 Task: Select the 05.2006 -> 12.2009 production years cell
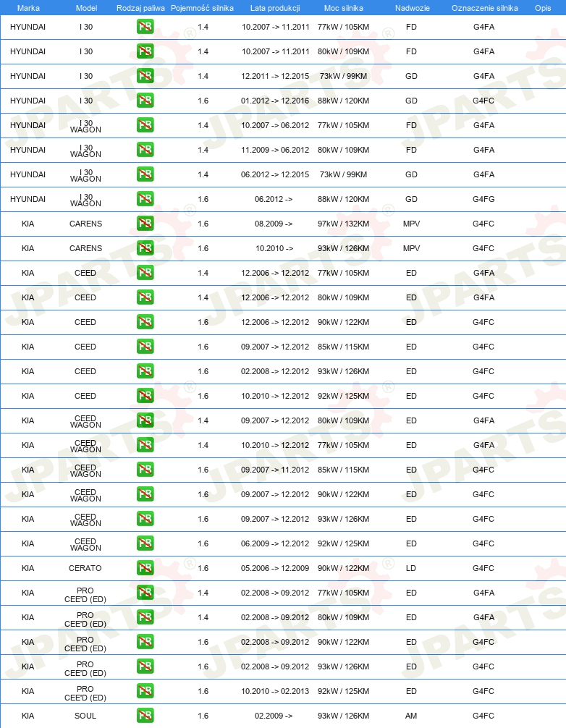click(x=275, y=568)
